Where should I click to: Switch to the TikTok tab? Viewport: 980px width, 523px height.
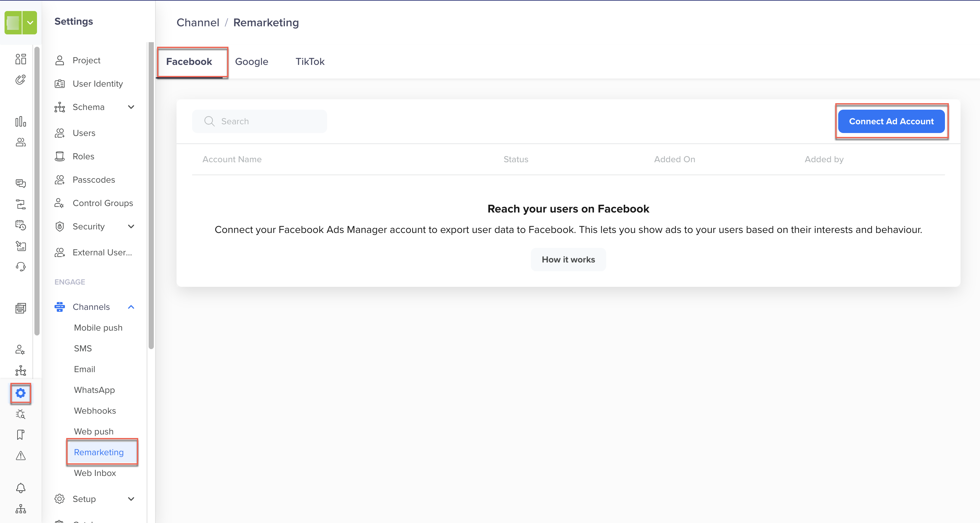click(x=310, y=62)
